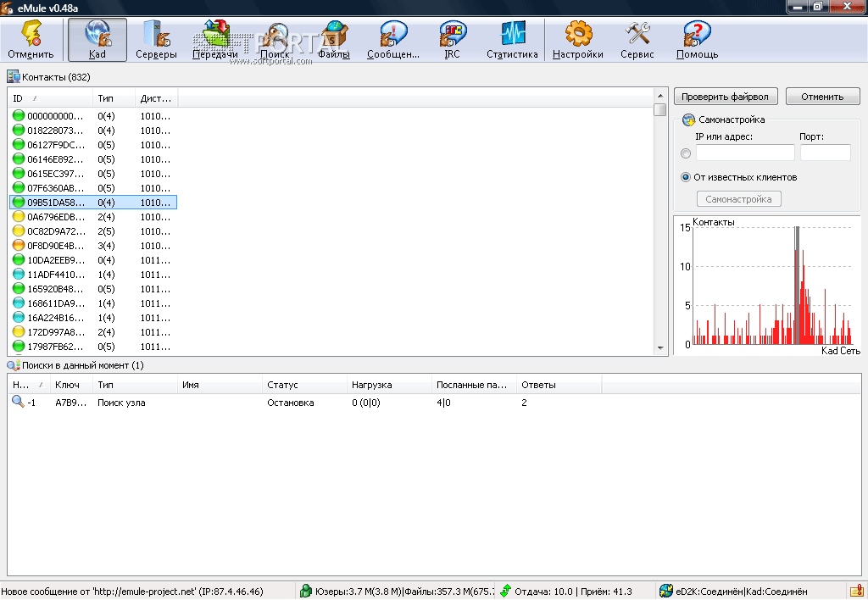868x600 pixels.
Task: Click the Порт input field
Action: (x=825, y=153)
